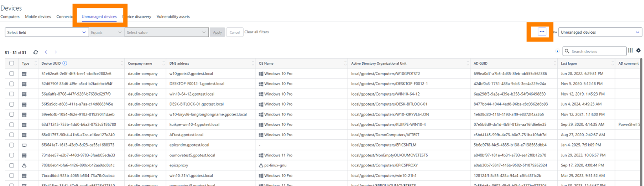Image resolution: width=644 pixels, height=186 pixels.
Task: Refresh the device list
Action: click(36, 52)
